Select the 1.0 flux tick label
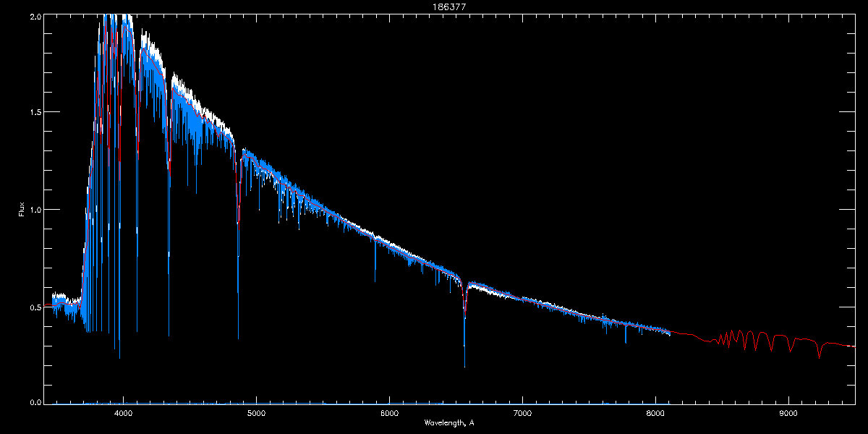The image size is (868, 434). (34, 210)
